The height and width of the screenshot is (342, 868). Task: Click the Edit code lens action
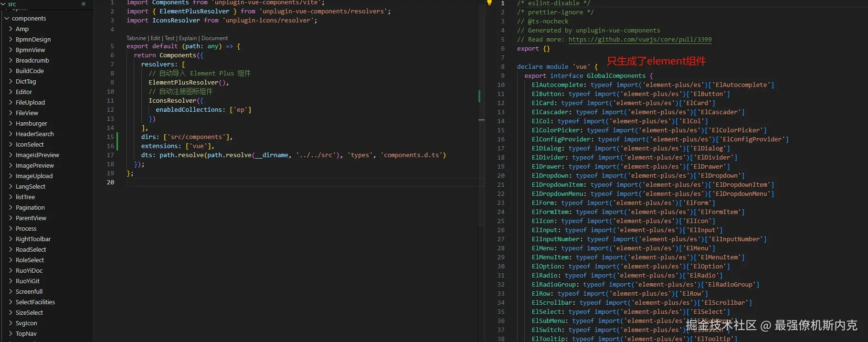click(155, 38)
